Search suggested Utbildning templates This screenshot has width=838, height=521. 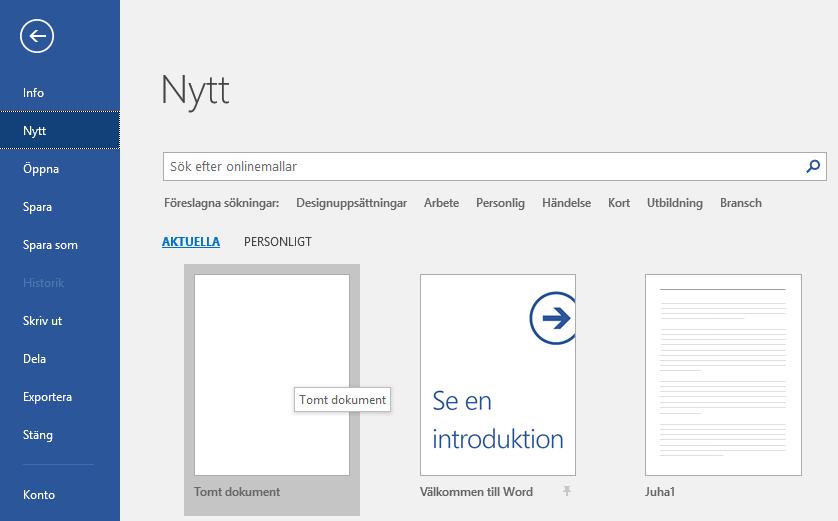[x=674, y=203]
